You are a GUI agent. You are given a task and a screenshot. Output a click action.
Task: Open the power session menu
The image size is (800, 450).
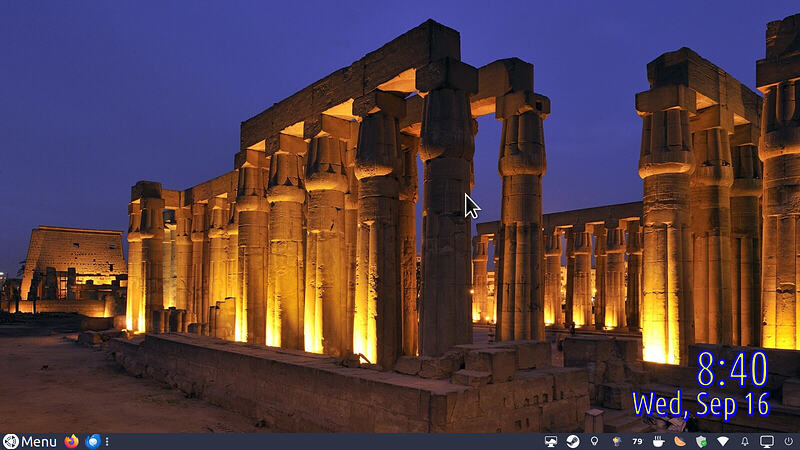click(789, 441)
